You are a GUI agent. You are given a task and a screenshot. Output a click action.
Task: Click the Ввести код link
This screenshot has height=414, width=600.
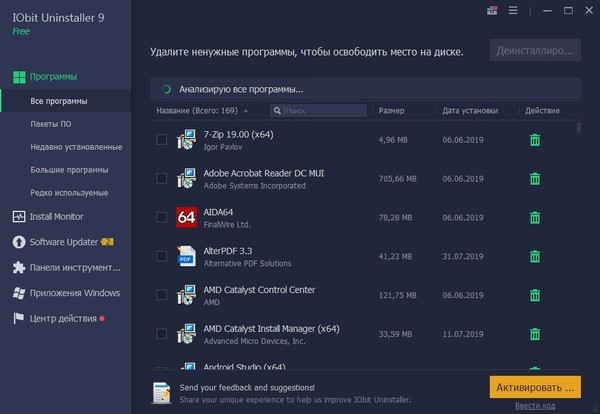(x=535, y=405)
